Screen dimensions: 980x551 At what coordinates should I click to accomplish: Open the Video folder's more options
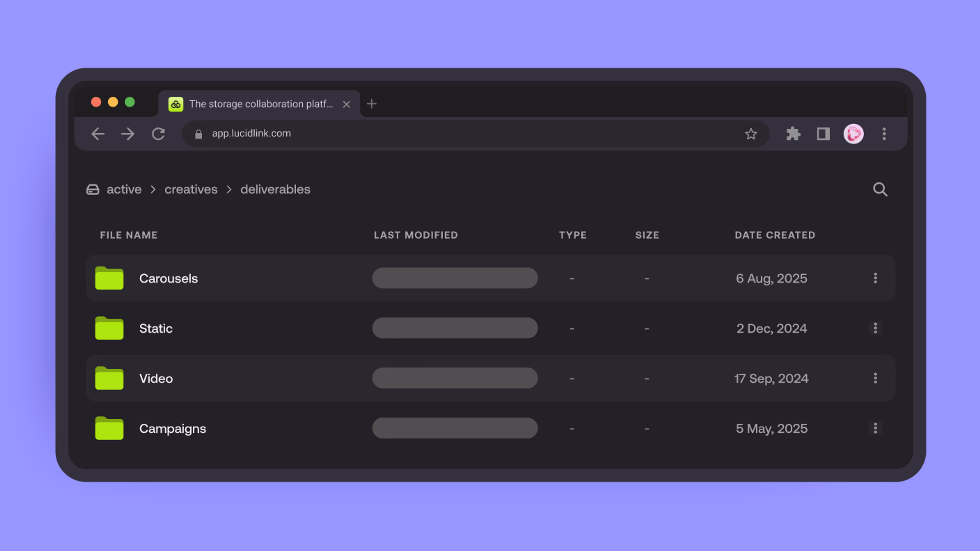tap(875, 378)
